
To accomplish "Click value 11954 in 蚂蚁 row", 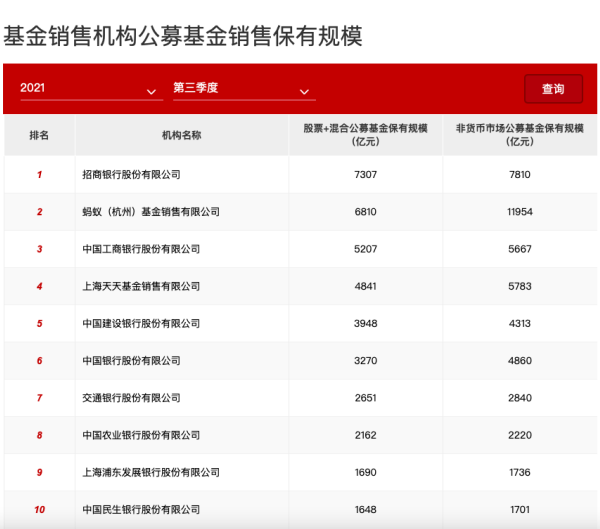I will point(520,212).
